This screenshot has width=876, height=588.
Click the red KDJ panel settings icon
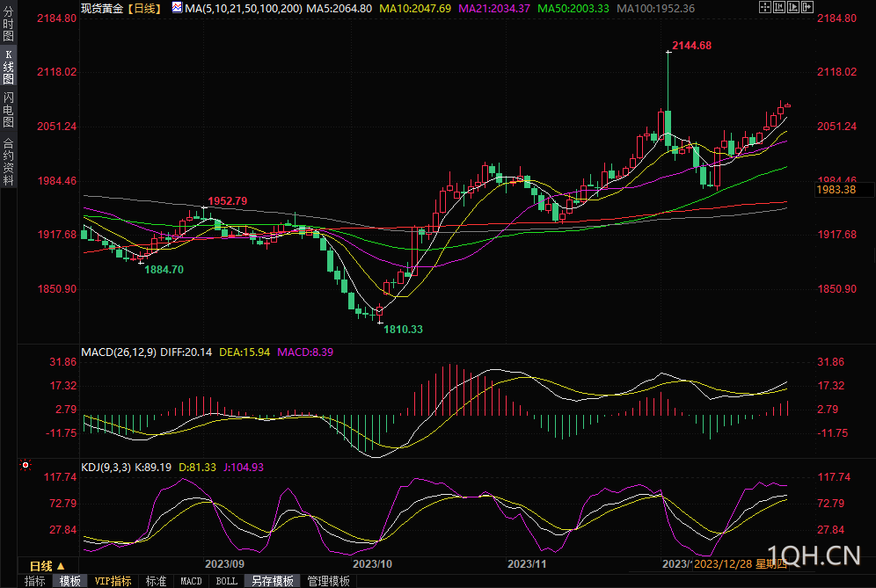[26, 465]
